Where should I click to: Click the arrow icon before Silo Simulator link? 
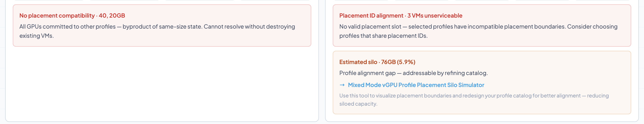click(342, 85)
